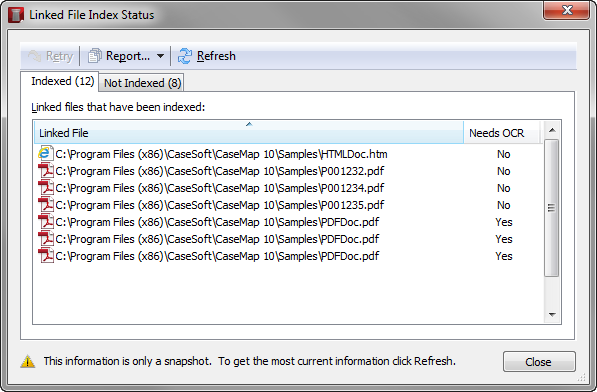
Task: Select the PDF icon for P001232.pdf
Action: click(46, 171)
